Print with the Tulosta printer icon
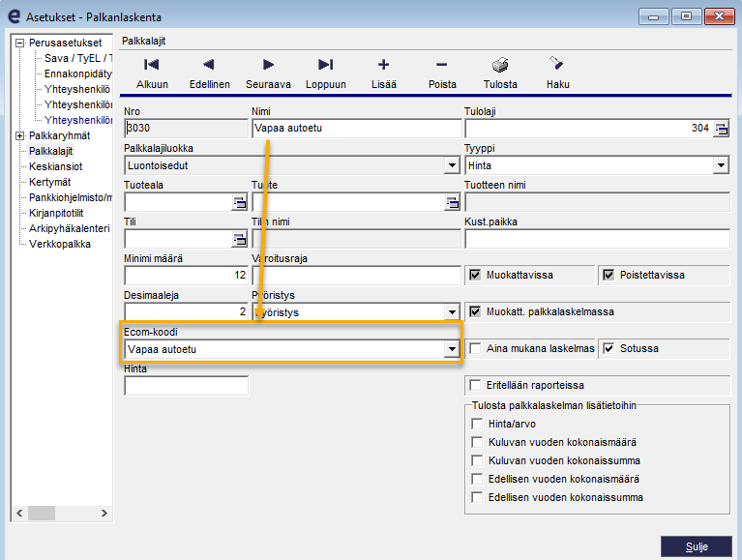Image resolution: width=742 pixels, height=560 pixels. [x=500, y=65]
